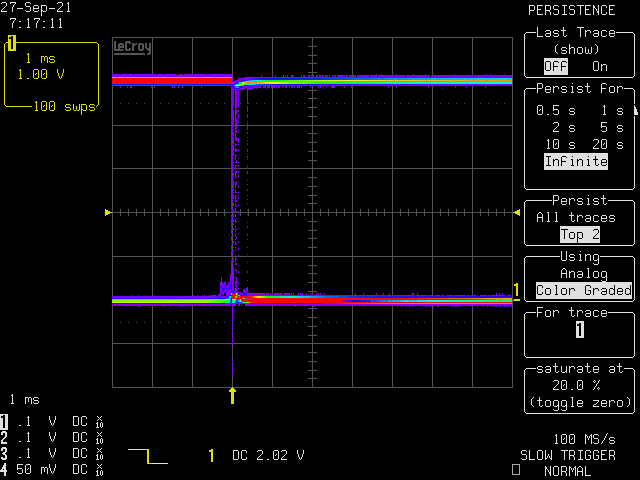Turn Last Trace On
The width and height of the screenshot is (640, 480).
[599, 66]
